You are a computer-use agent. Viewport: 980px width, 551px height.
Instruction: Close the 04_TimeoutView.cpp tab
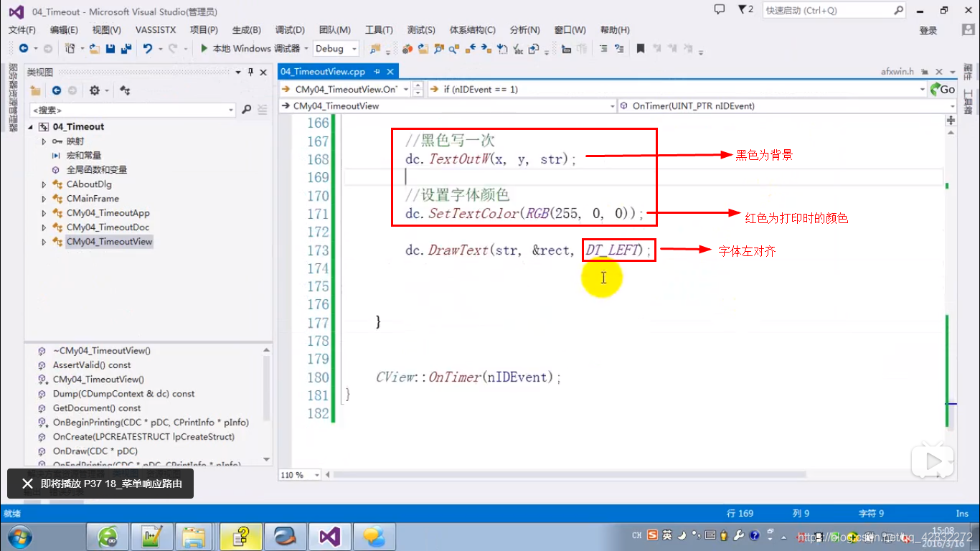(x=392, y=72)
